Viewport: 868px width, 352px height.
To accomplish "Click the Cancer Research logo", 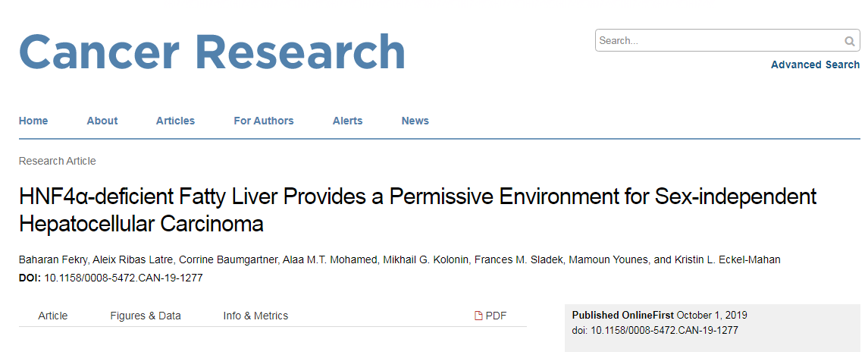I will coord(212,52).
